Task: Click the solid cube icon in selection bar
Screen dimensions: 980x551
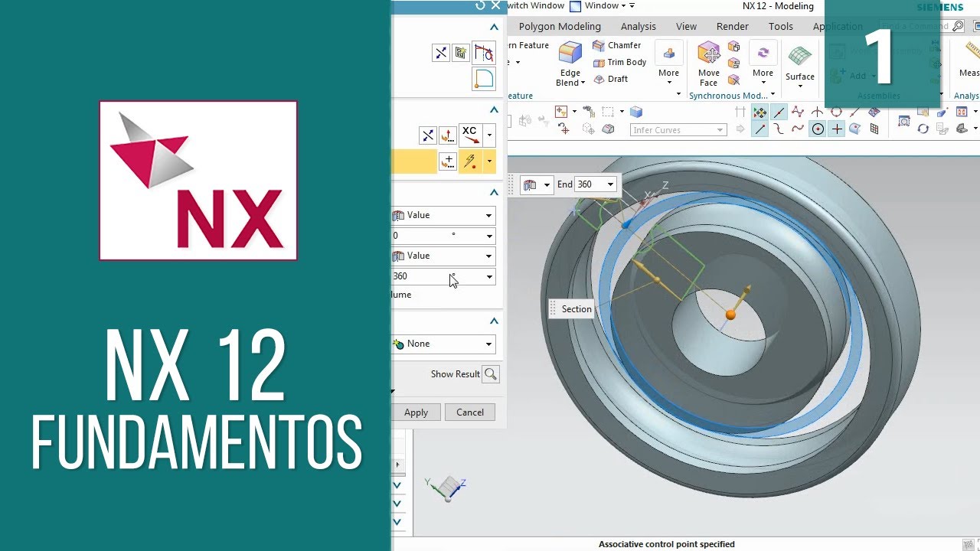Action: click(x=635, y=112)
